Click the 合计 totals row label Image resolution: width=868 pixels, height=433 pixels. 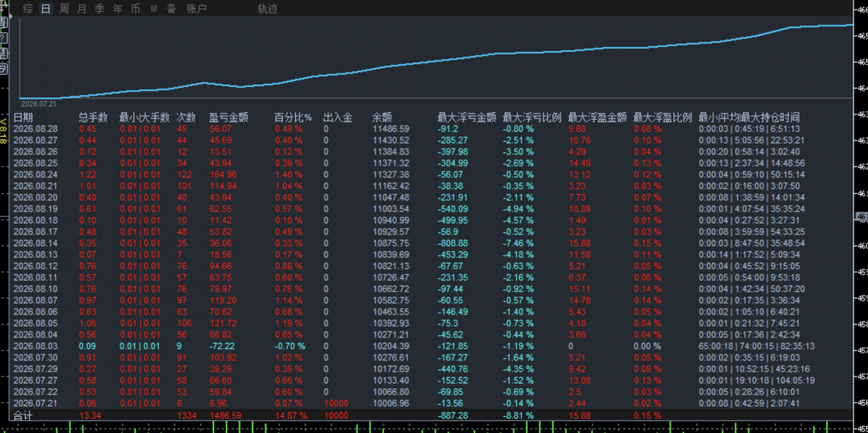click(x=22, y=416)
